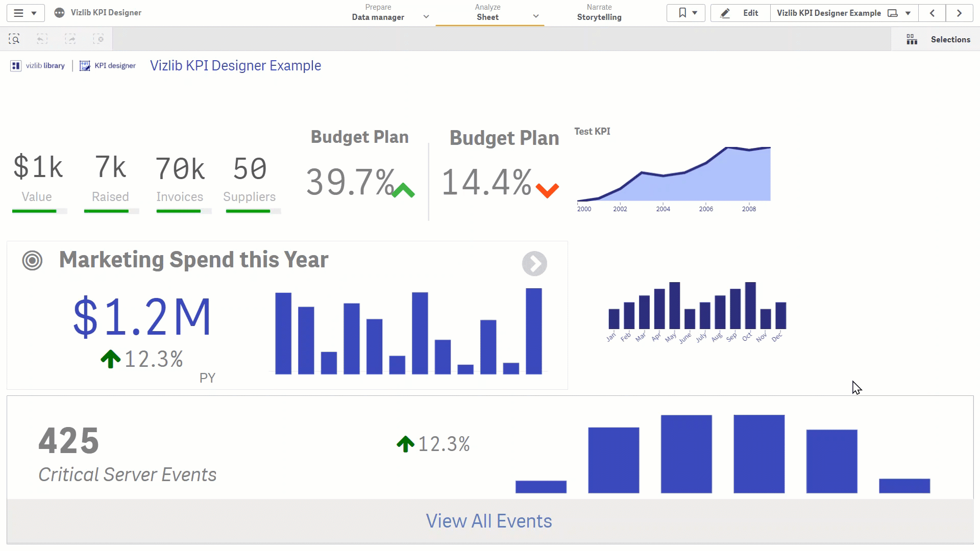980x551 pixels.
Task: Click the target icon beside Marketing Spend
Action: click(x=32, y=261)
